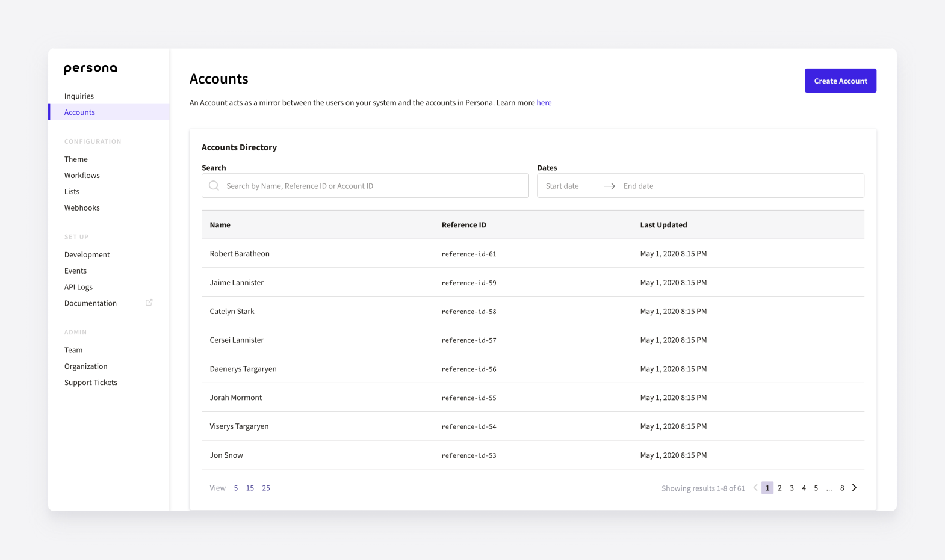Show 15 results per page

pyautogui.click(x=250, y=488)
